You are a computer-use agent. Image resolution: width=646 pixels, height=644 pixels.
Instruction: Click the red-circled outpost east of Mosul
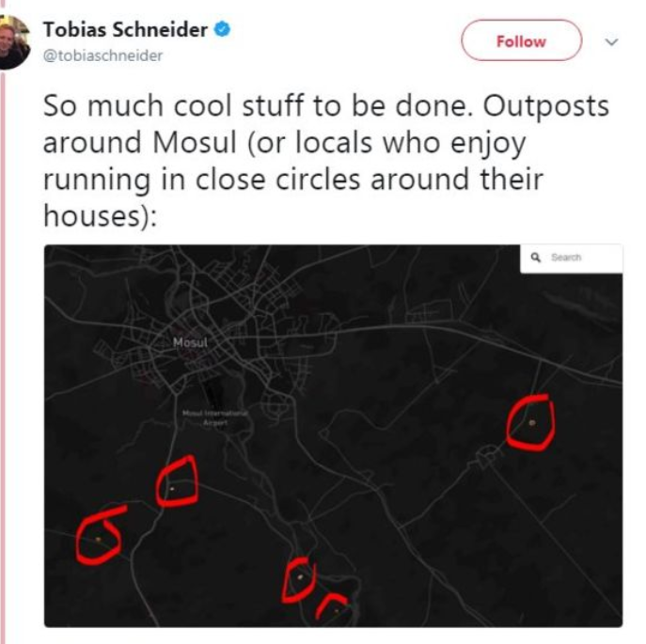click(531, 422)
